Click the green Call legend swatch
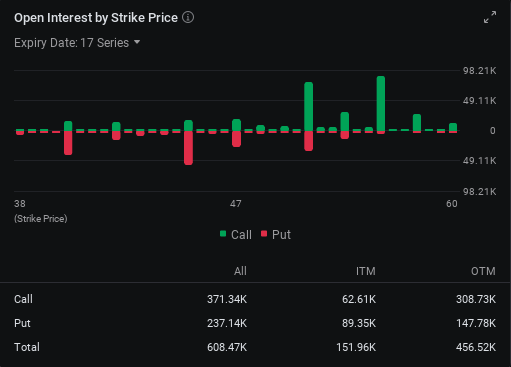 pyautogui.click(x=223, y=234)
